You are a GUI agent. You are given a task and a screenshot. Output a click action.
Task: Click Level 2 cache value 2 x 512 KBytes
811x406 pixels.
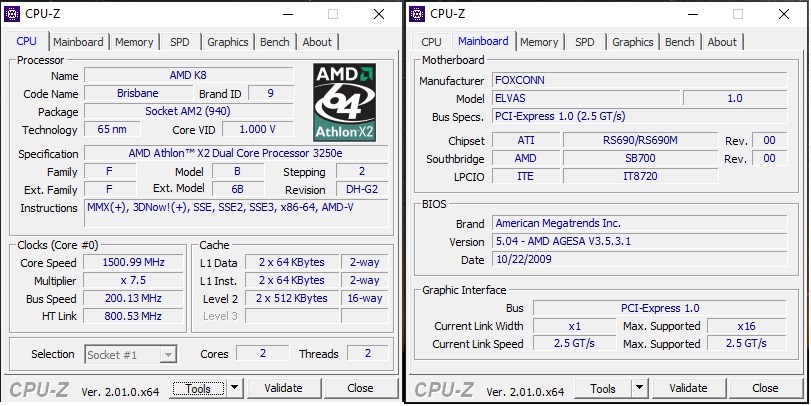[x=292, y=298]
